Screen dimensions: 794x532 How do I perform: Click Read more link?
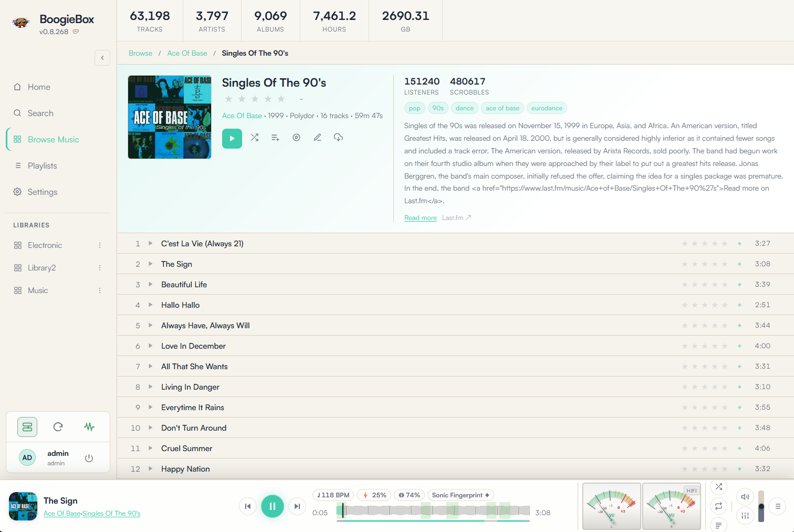(420, 218)
